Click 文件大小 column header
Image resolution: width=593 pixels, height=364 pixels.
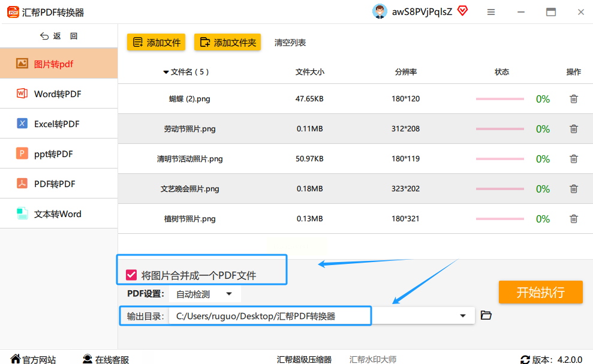310,72
